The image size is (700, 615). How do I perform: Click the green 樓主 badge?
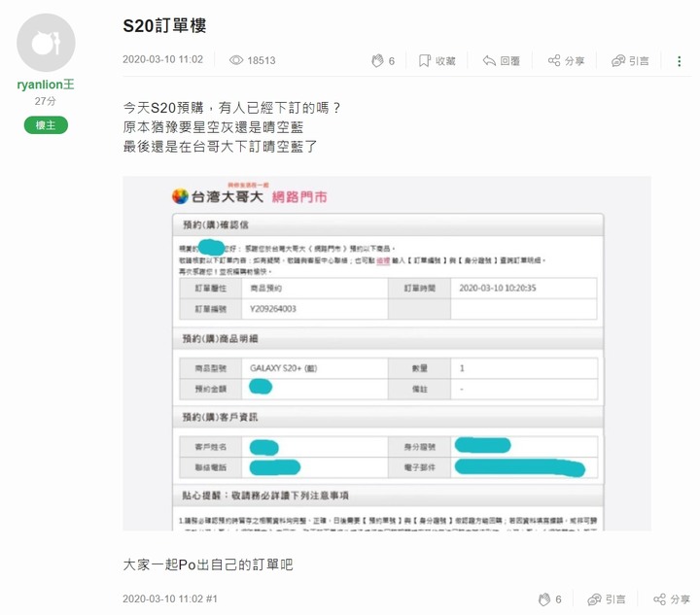46,125
